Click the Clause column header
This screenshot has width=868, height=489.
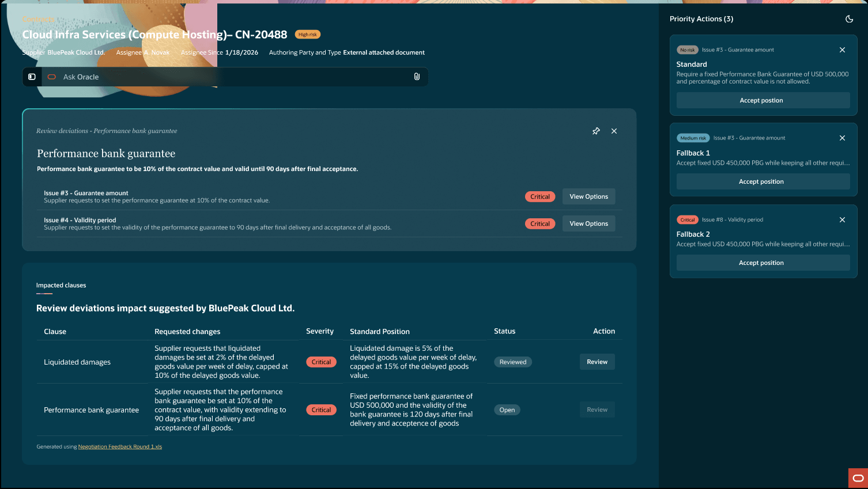55,332
